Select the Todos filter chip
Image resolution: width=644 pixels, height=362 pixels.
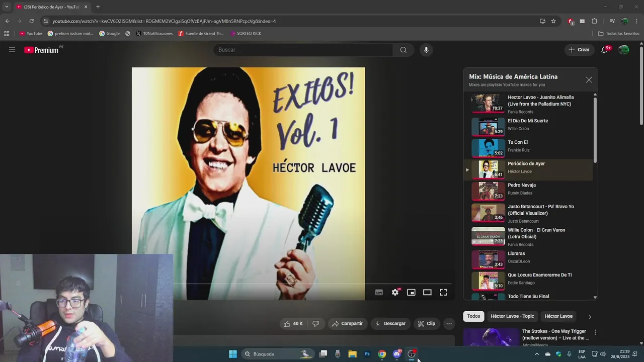[x=473, y=316]
